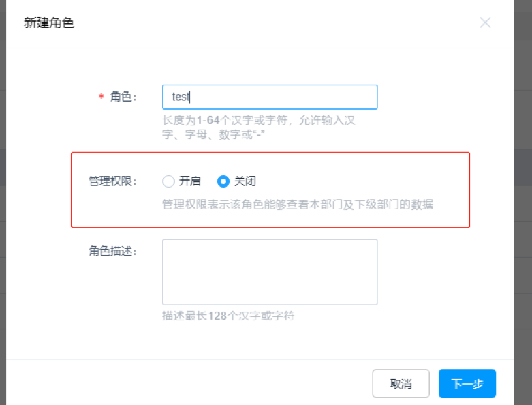Click the 管理权限 label
The width and height of the screenshot is (532, 405).
coord(112,181)
